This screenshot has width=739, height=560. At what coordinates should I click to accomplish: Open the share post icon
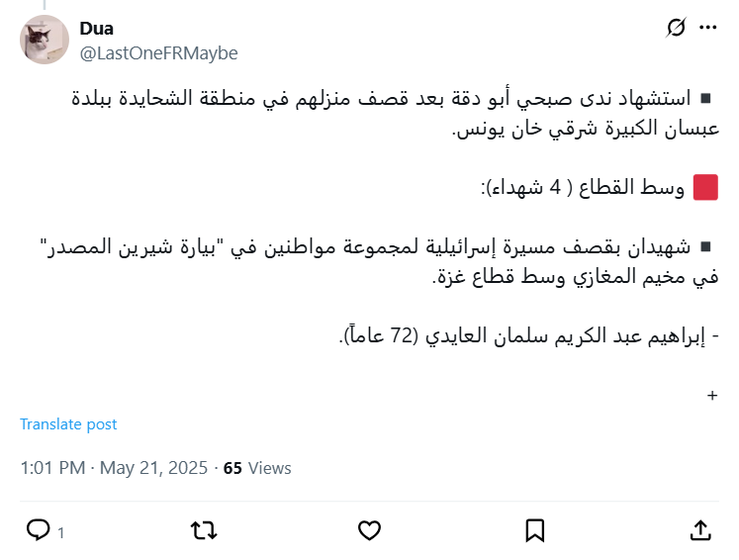pos(699,530)
